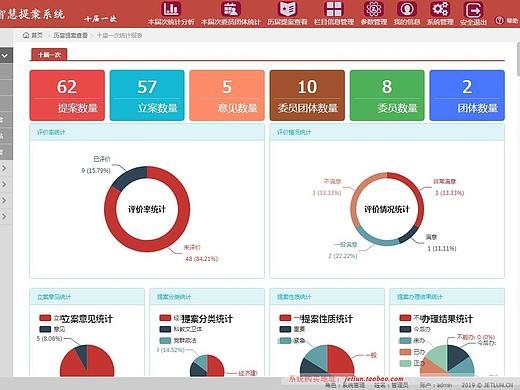Click dark 满意 donut segment
This screenshot has width=520, height=390.
408,235
